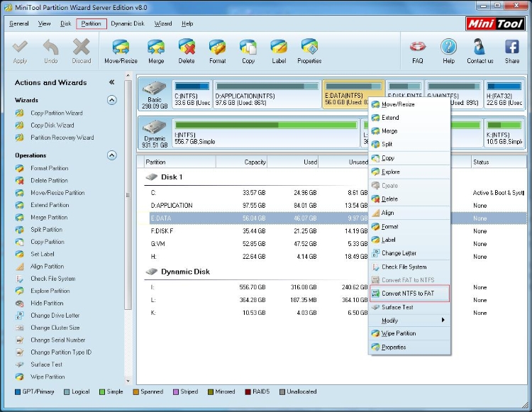The height and width of the screenshot is (412, 532).
Task: Click the left panel scroll up arrow
Action: point(128,76)
